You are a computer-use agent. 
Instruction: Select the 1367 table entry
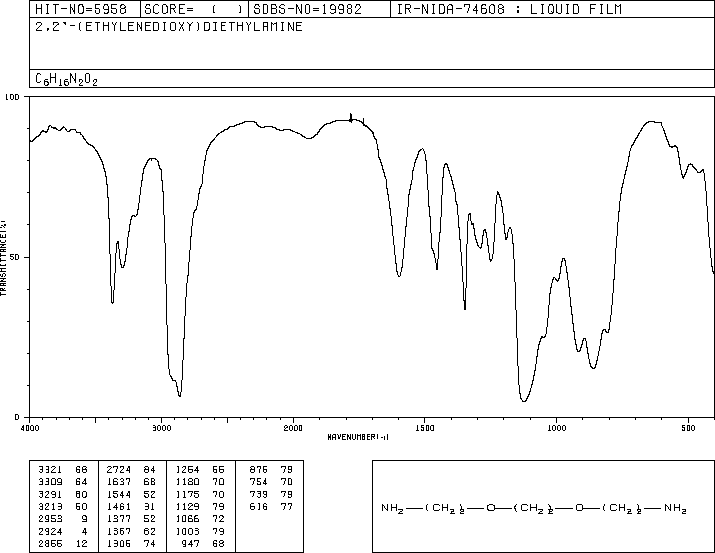pyautogui.click(x=119, y=531)
